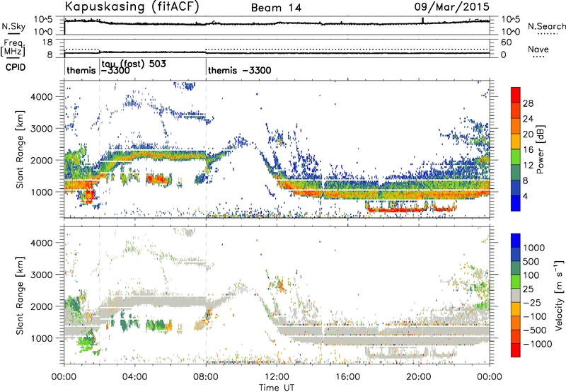Click the '1000' value atop the Velocity scale
The height and width of the screenshot is (392, 566).
(533, 248)
